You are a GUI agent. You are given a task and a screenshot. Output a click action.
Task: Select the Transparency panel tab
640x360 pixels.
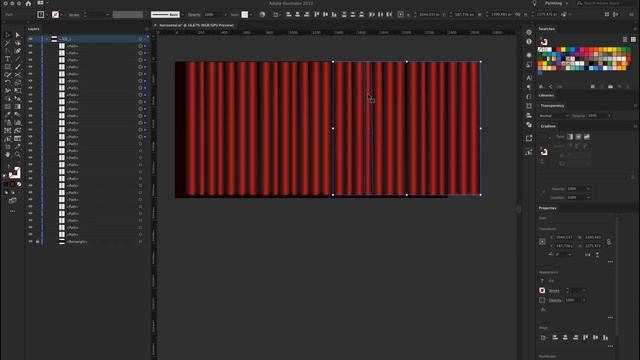[x=552, y=106]
